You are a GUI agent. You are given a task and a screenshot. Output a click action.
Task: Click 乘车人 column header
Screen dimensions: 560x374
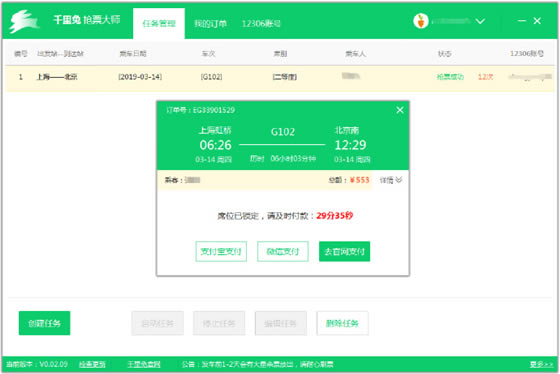[355, 54]
